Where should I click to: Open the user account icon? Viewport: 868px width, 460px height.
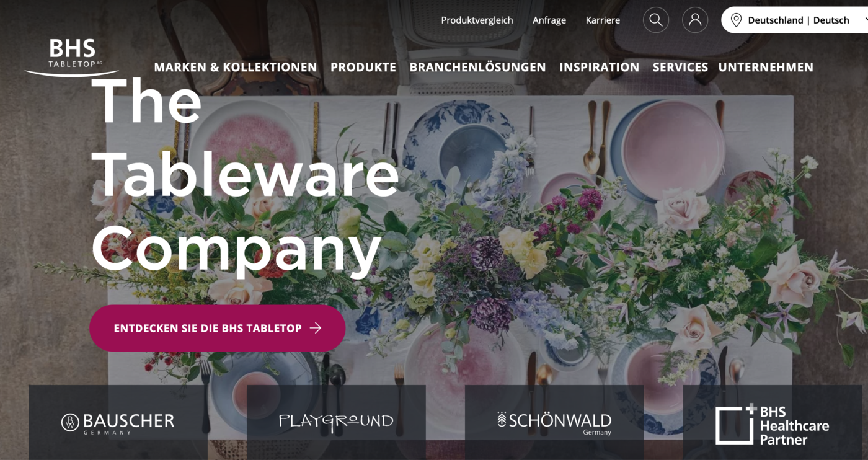point(695,20)
